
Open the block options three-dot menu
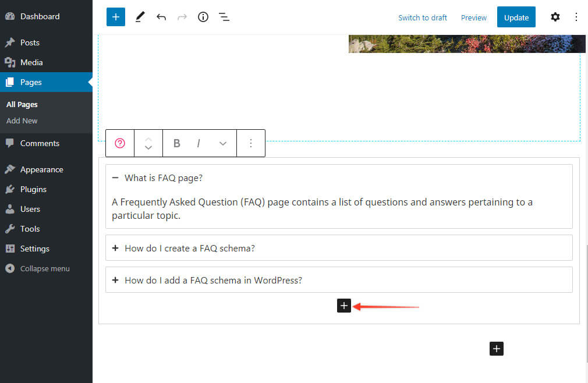click(251, 143)
